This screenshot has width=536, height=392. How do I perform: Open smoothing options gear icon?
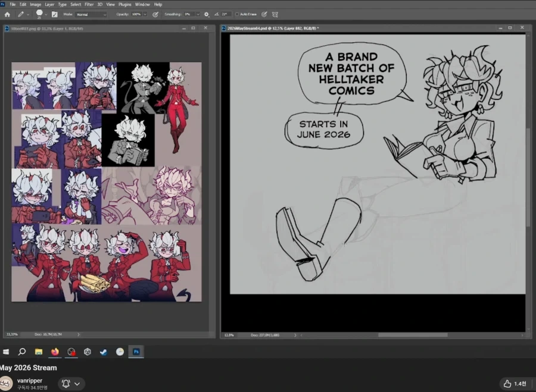[x=207, y=14]
